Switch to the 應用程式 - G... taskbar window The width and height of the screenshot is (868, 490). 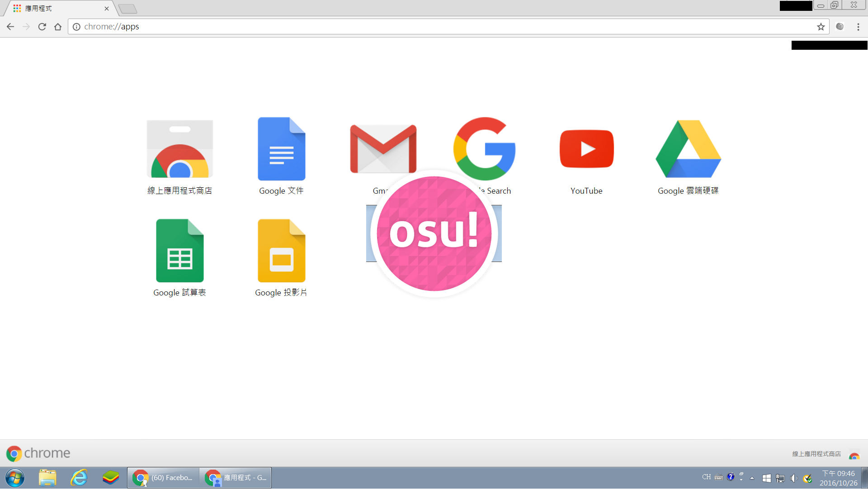click(236, 478)
